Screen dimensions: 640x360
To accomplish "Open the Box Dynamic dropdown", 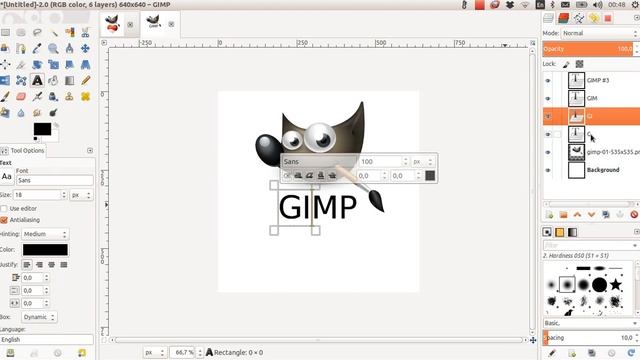I will [x=39, y=317].
